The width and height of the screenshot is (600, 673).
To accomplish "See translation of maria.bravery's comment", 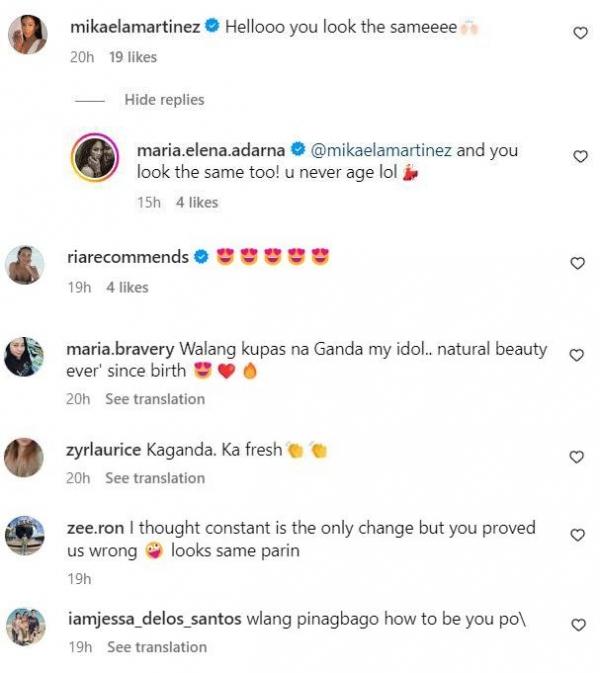I will 155,399.
